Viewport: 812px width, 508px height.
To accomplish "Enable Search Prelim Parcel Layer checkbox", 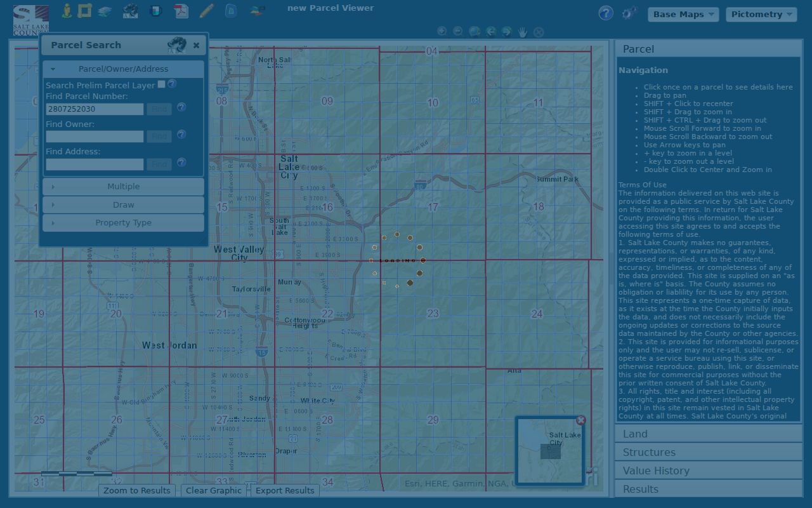I will [162, 84].
